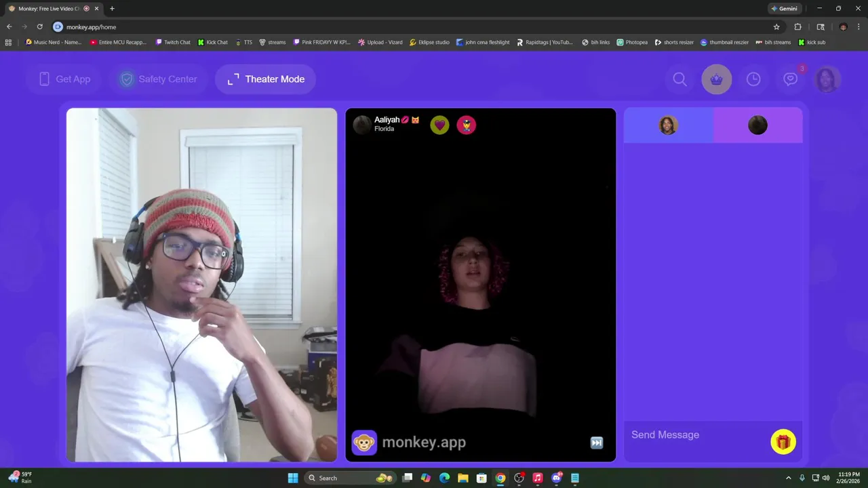Open Rapidtags YouTube bookmark
Screen dimensions: 868x488
point(545,42)
